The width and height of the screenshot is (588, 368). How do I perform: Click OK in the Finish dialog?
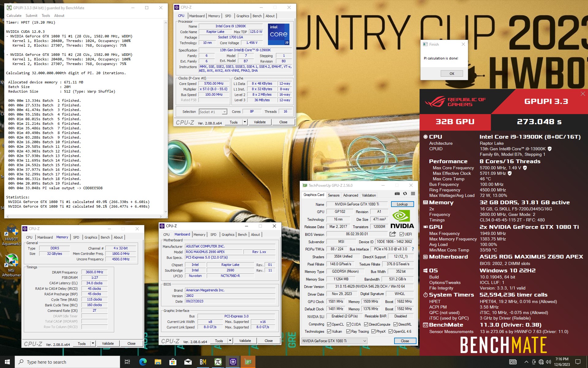coord(452,74)
